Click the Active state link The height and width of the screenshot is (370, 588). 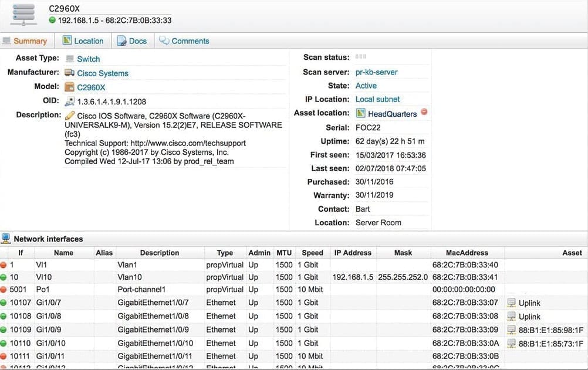(x=366, y=86)
